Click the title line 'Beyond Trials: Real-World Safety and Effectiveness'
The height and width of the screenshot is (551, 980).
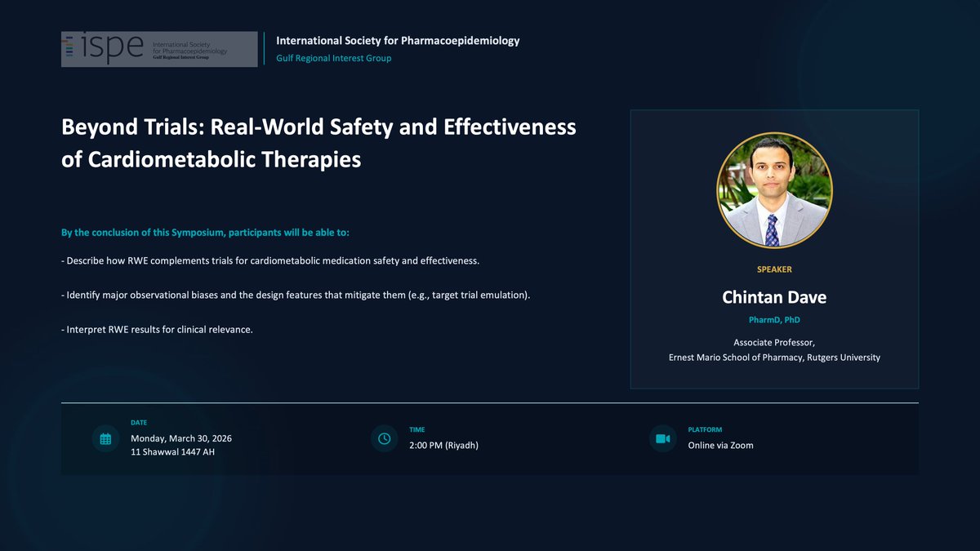tap(319, 127)
